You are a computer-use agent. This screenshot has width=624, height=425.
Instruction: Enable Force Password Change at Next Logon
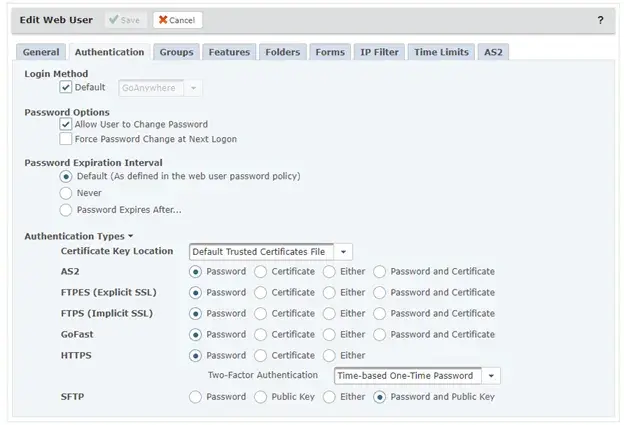pos(66,140)
